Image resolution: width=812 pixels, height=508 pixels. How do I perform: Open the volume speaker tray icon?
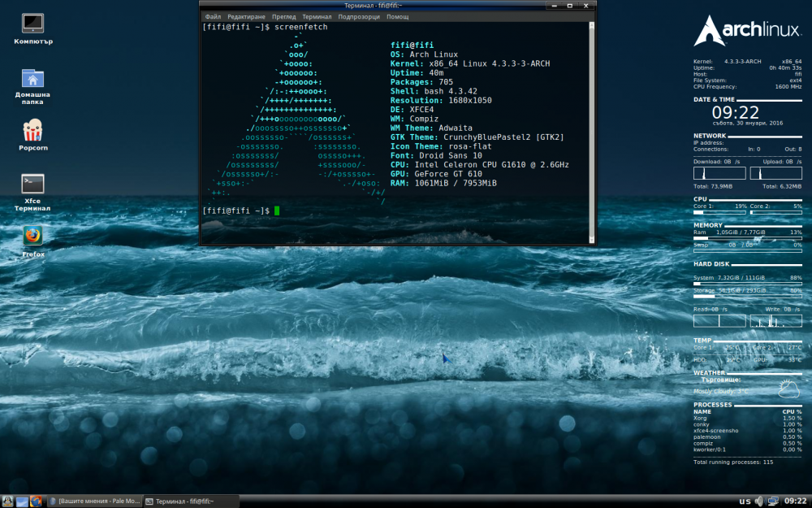click(759, 501)
